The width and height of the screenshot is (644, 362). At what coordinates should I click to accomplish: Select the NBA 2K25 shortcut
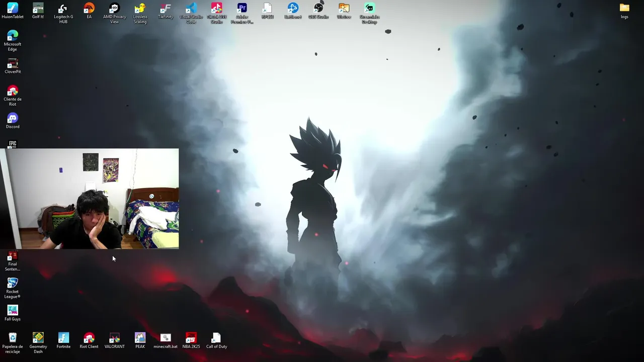click(191, 340)
